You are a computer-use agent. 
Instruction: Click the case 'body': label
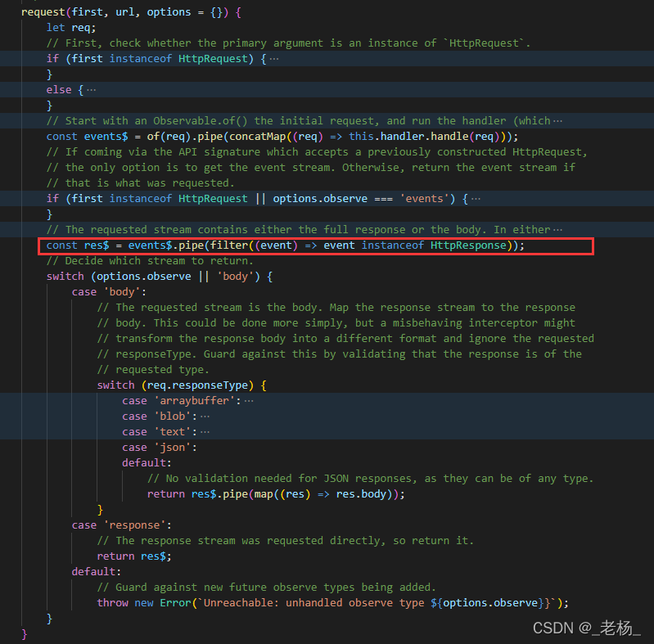point(109,292)
